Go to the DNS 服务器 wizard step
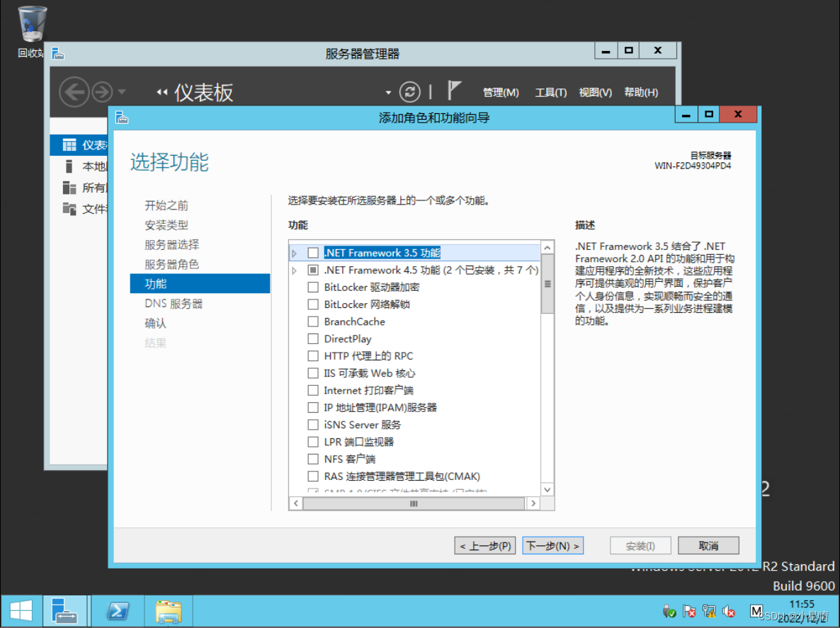The image size is (840, 628). 174,304
